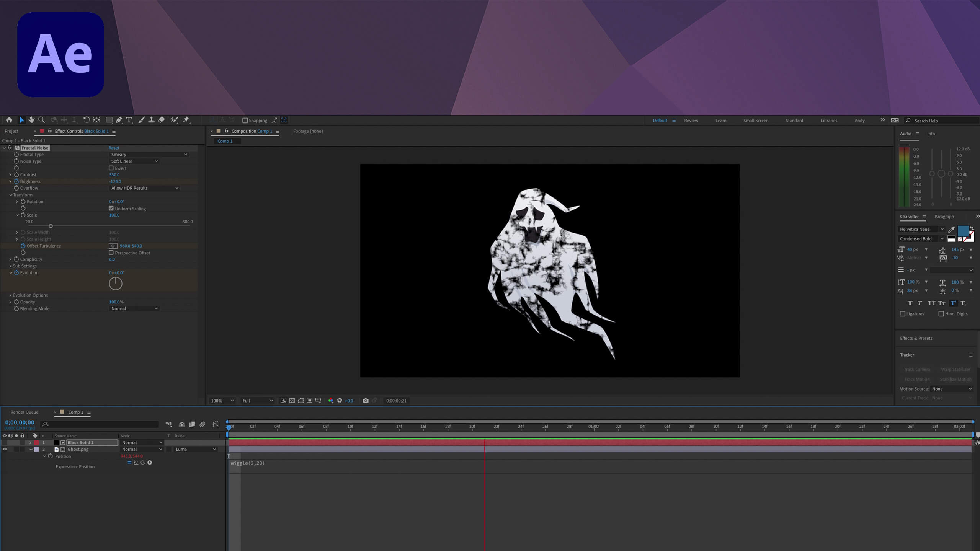Select the Pen tool

coord(119,120)
